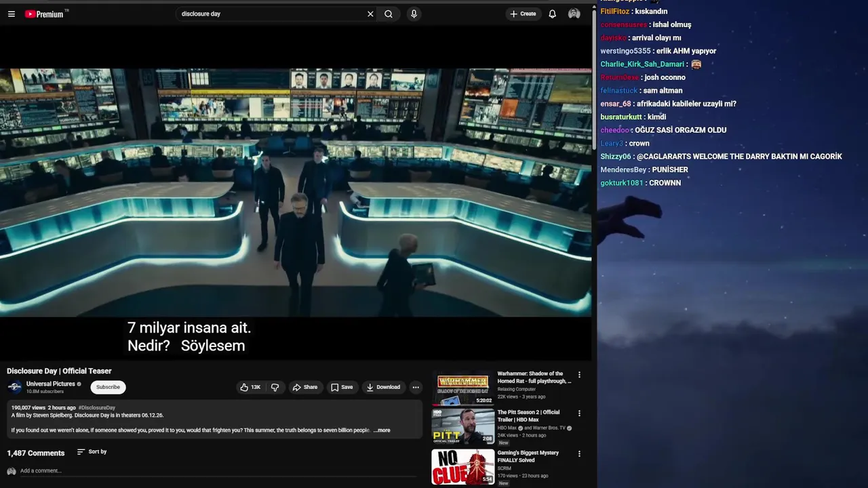Open Universal Pictures channel name link
Screen dimensions: 868x488
point(51,384)
